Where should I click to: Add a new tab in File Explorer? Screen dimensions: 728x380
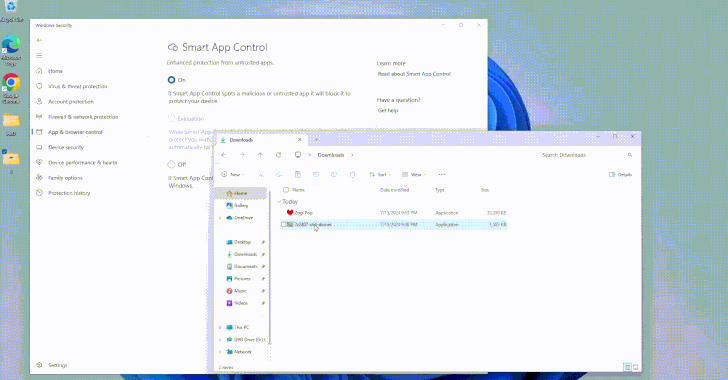pos(317,140)
